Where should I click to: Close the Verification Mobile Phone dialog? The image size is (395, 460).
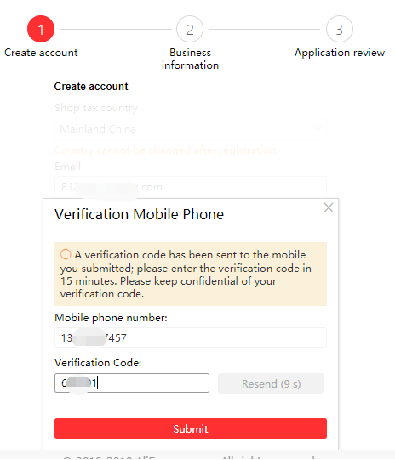click(x=328, y=208)
